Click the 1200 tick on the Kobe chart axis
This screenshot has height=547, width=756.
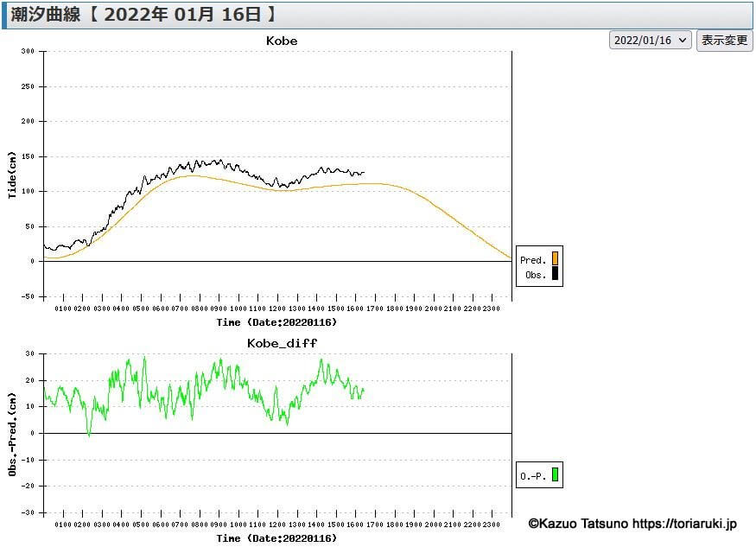coord(276,308)
